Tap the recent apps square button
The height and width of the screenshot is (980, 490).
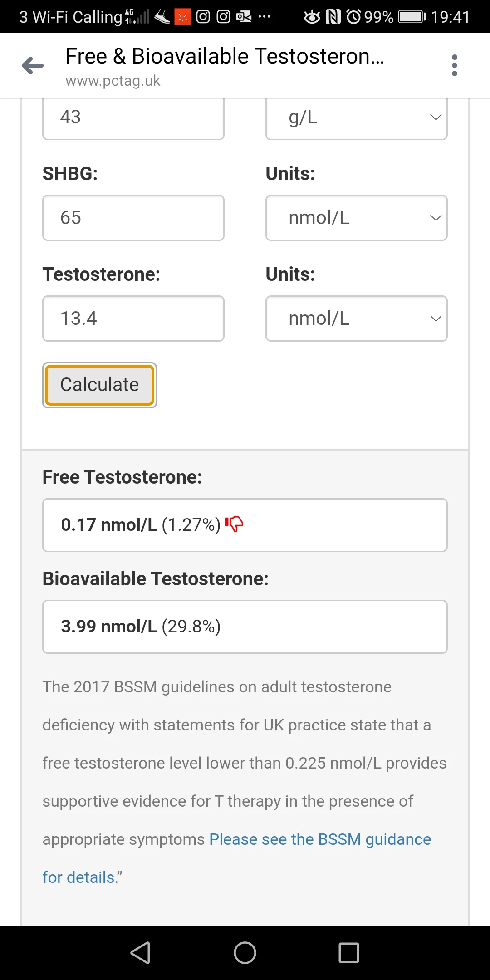pos(349,952)
